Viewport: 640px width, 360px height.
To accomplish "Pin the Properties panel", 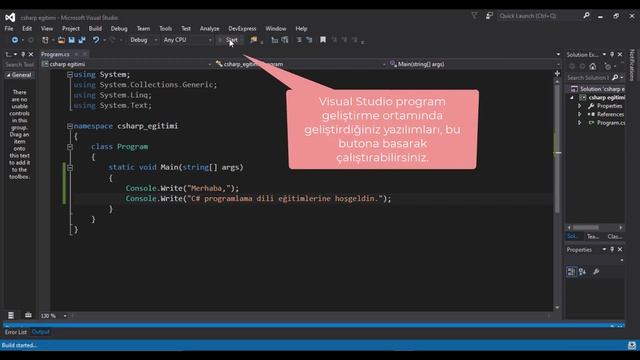I will [x=612, y=249].
